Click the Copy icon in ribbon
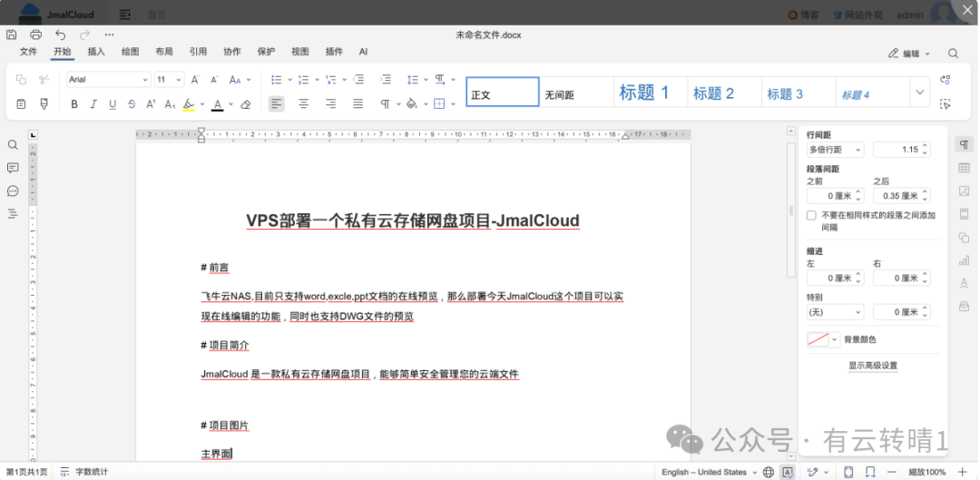 point(21,79)
